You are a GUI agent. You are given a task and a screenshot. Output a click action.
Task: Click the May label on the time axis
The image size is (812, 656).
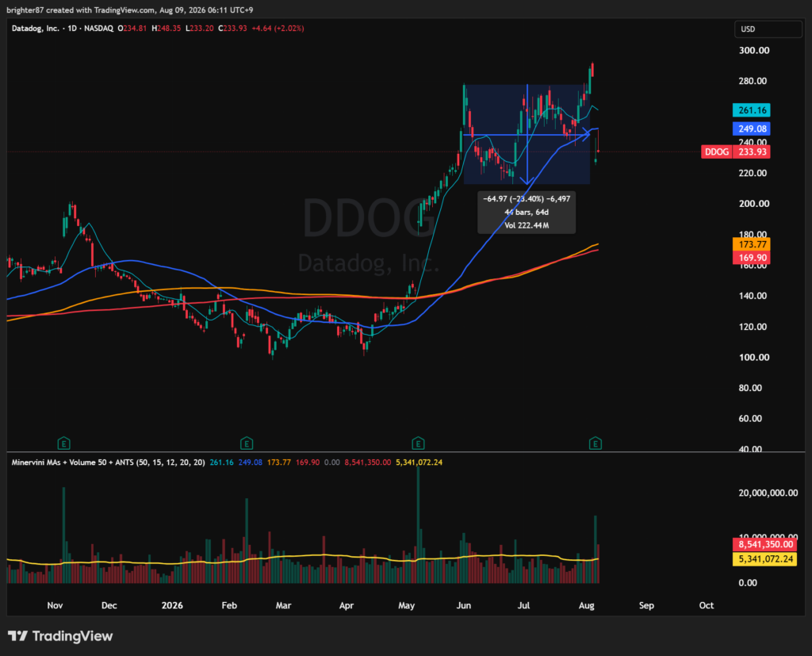[407, 605]
